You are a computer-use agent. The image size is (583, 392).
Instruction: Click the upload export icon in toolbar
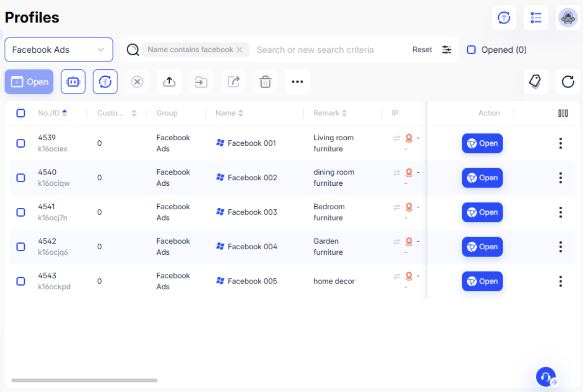[169, 82]
